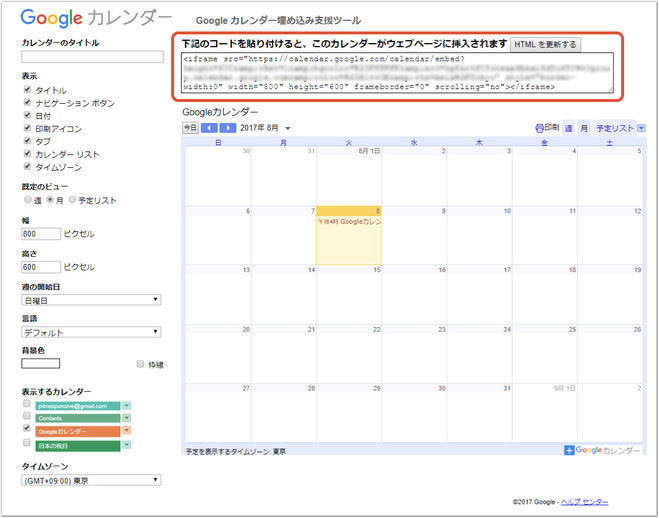The width and height of the screenshot is (659, 518).
Task: Toggle the カレンダー リスト checkbox
Action: click(27, 153)
